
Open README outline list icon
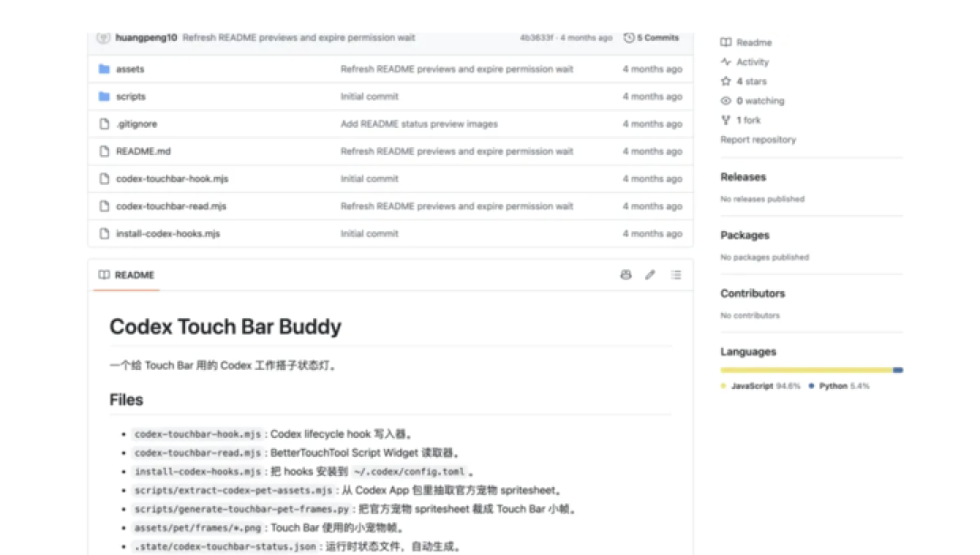coord(676,275)
